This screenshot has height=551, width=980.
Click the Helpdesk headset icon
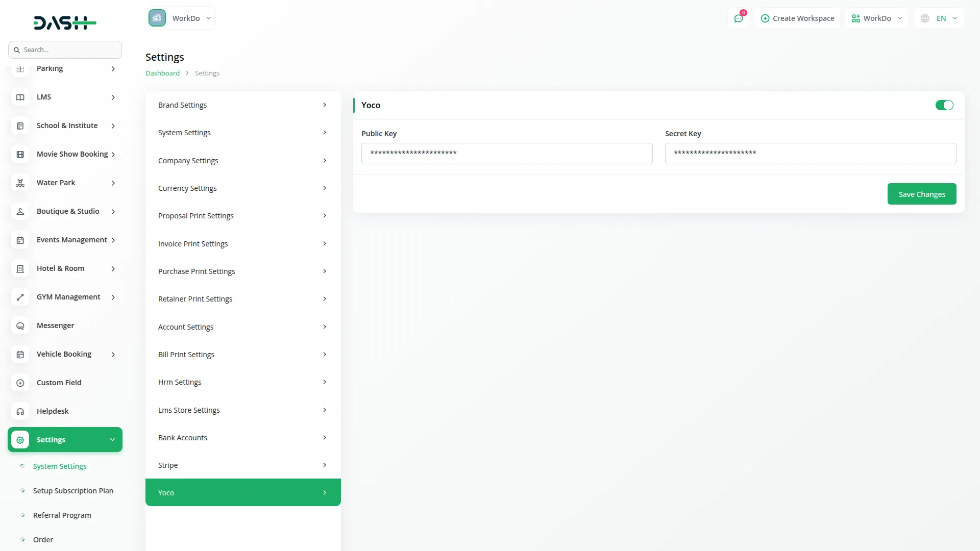(20, 411)
